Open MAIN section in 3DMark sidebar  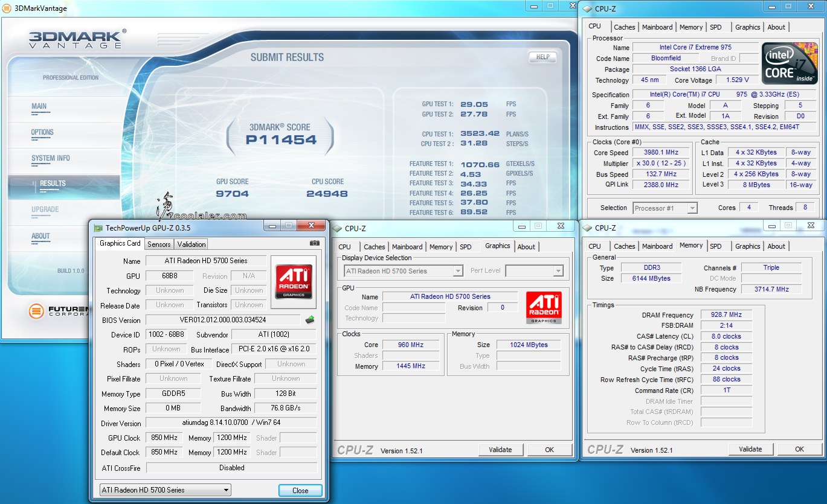point(39,107)
